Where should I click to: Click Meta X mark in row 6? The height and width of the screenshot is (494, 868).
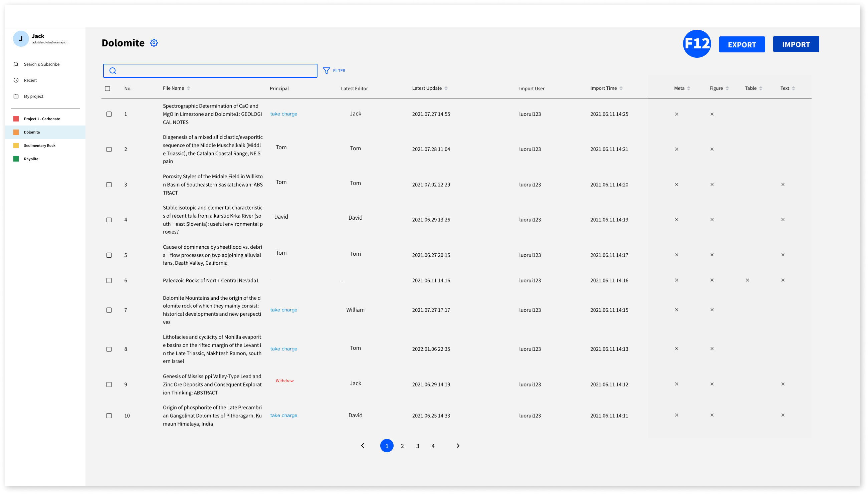676,280
